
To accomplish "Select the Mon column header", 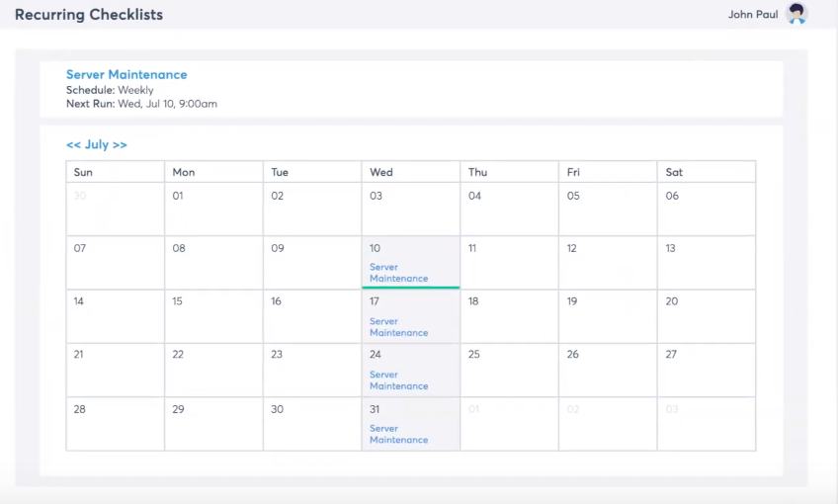I will pos(213,172).
